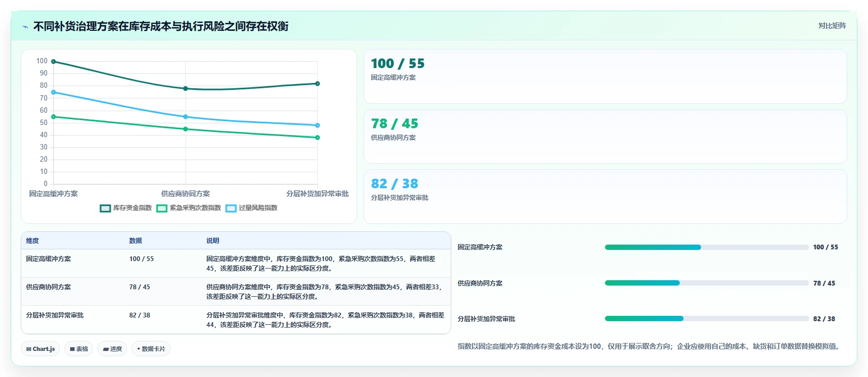Click progress value 100 / 55

tap(825, 247)
